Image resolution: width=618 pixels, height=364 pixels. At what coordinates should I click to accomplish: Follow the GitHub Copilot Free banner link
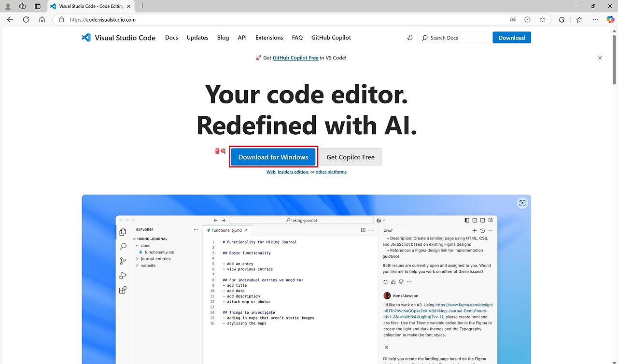[295, 58]
